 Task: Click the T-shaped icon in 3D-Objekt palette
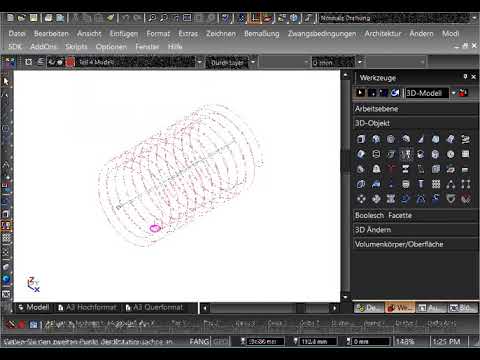pos(421,184)
